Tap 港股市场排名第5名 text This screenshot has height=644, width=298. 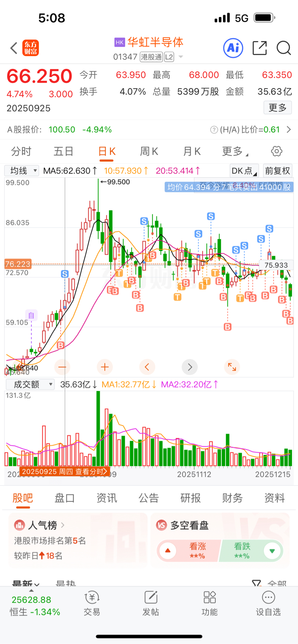point(50,541)
